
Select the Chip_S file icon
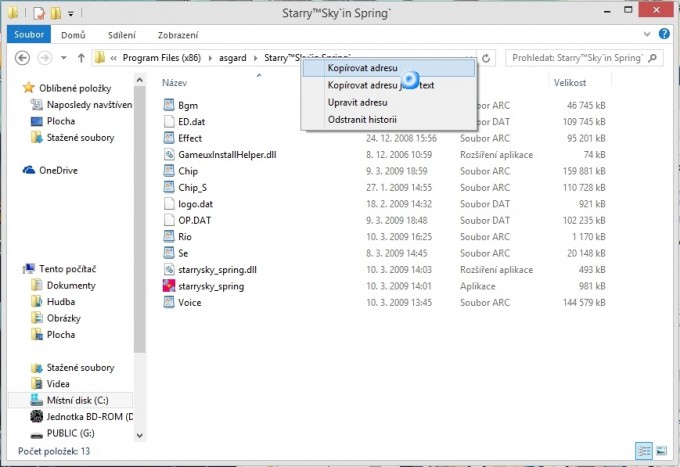point(169,187)
